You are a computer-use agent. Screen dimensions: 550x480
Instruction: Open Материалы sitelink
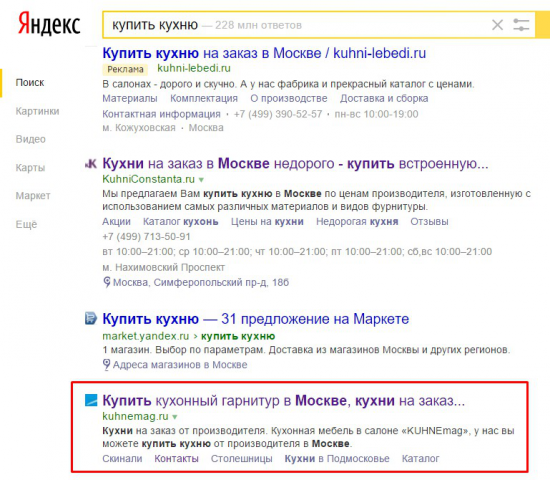(x=130, y=99)
